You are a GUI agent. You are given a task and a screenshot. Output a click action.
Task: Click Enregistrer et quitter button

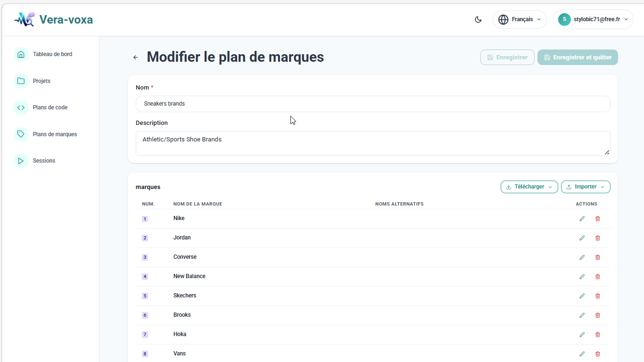coord(578,58)
